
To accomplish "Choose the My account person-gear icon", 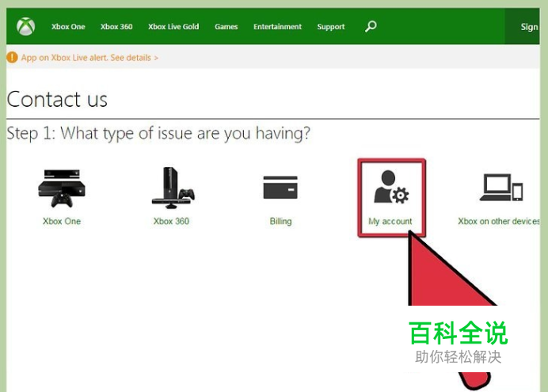I will pyautogui.click(x=391, y=187).
